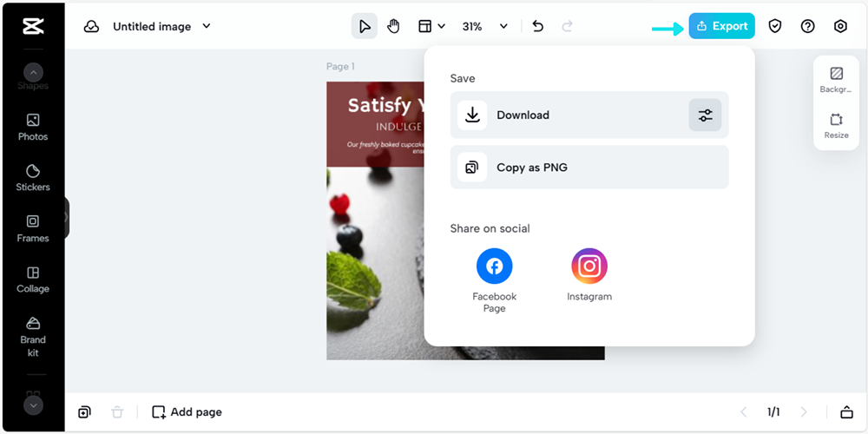Open the Brand kit panel
This screenshot has width=868, height=434.
33,337
